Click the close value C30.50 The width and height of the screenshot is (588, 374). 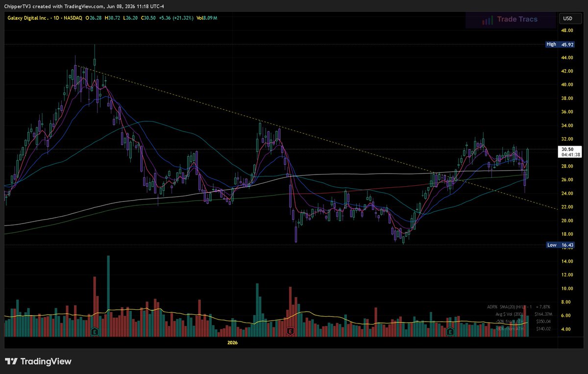pyautogui.click(x=149, y=18)
